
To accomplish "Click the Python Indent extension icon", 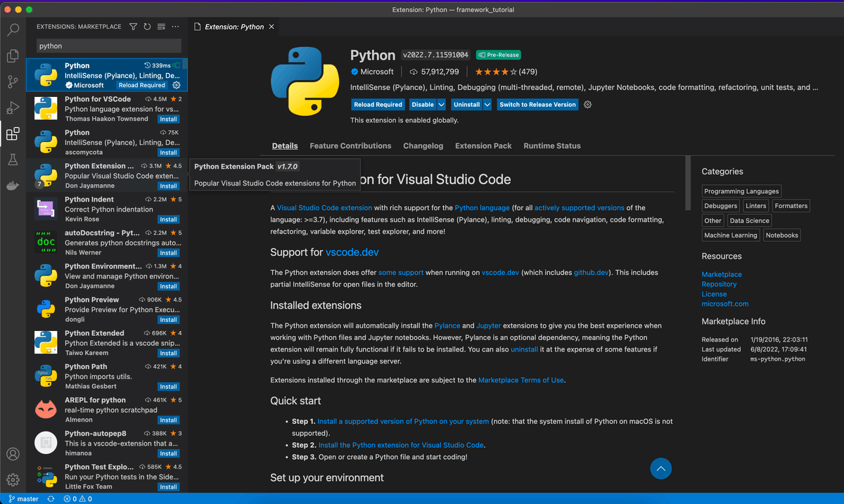I will pos(46,209).
